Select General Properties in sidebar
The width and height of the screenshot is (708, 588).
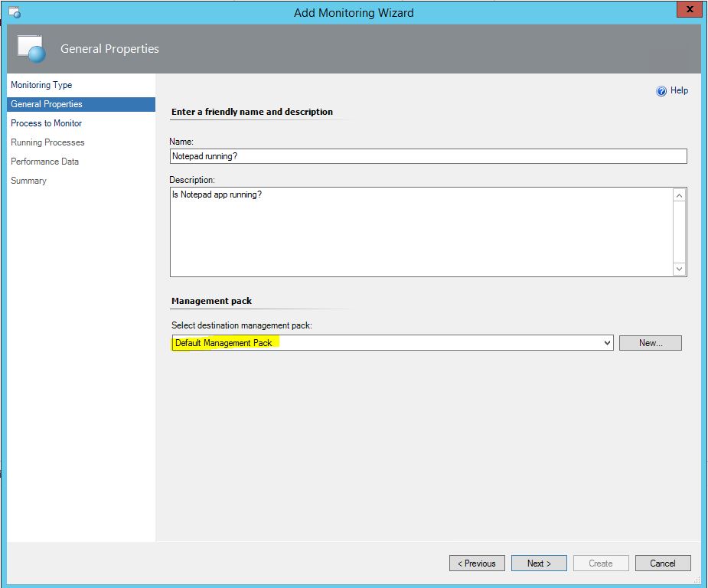tap(47, 104)
